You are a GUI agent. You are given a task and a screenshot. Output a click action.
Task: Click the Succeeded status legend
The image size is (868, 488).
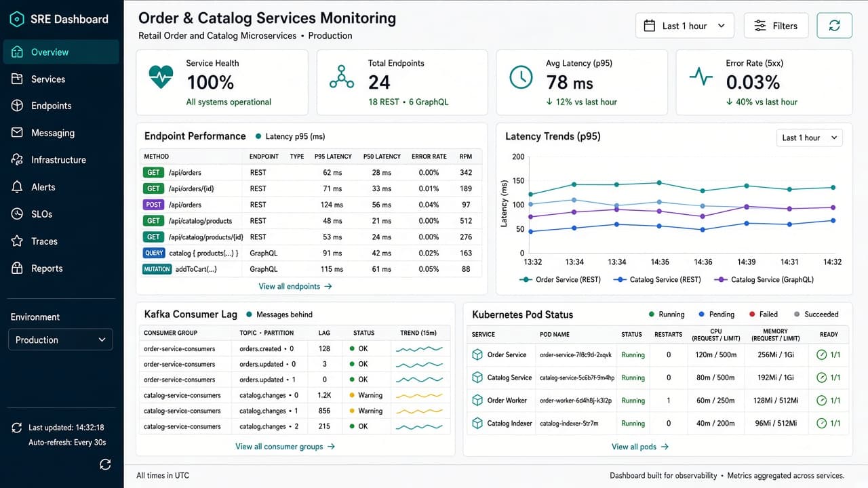[x=815, y=314]
